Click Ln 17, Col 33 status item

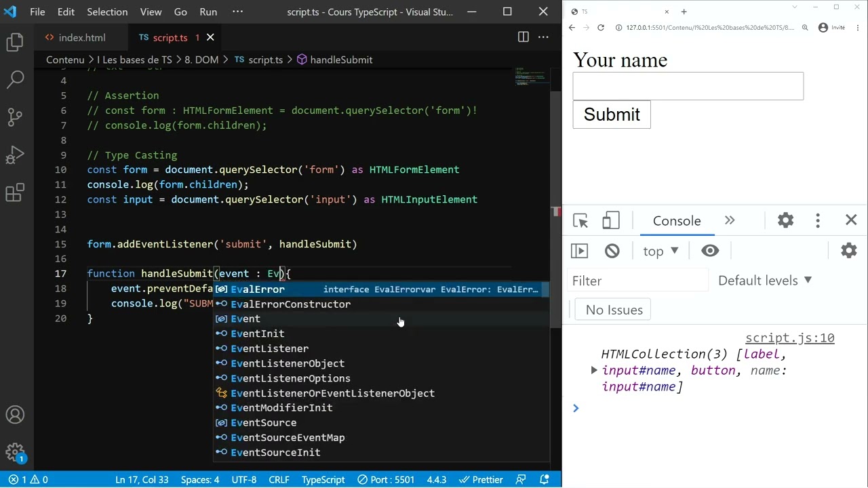click(x=142, y=479)
